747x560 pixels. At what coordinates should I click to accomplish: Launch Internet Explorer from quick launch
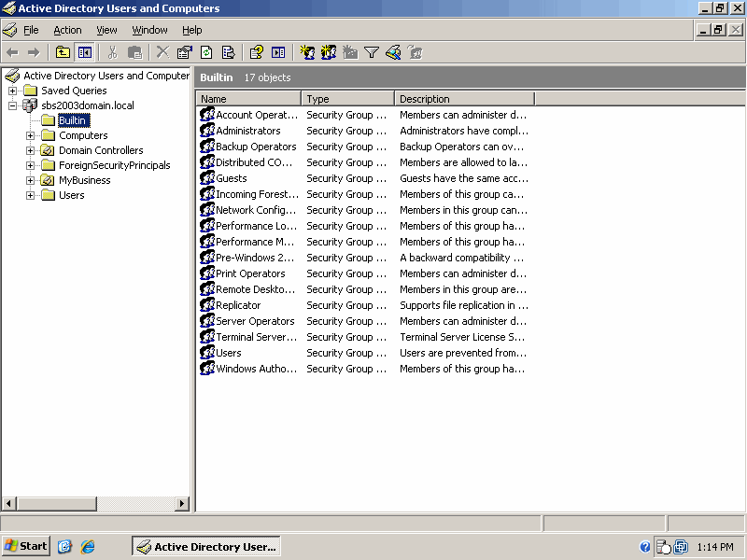(88, 546)
